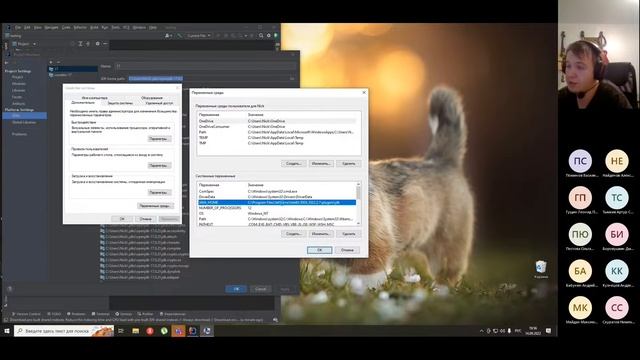Image resolution: width=640 pixels, height=360 pixels.
Task: Click the add-user profile icon in IntelliJ toolbar
Action: coord(167,36)
